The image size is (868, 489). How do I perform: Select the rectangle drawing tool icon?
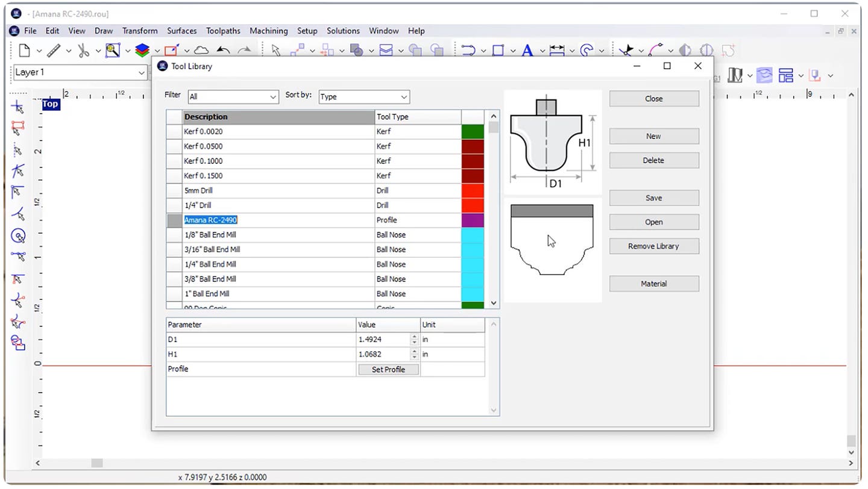(x=499, y=51)
